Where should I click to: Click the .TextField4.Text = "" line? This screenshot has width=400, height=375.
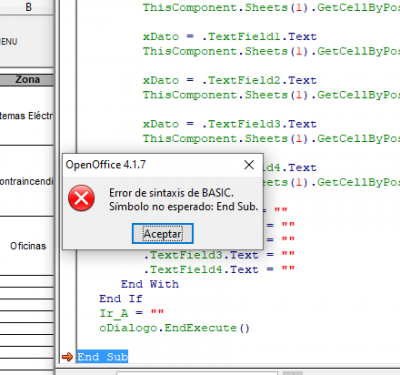pos(219,269)
